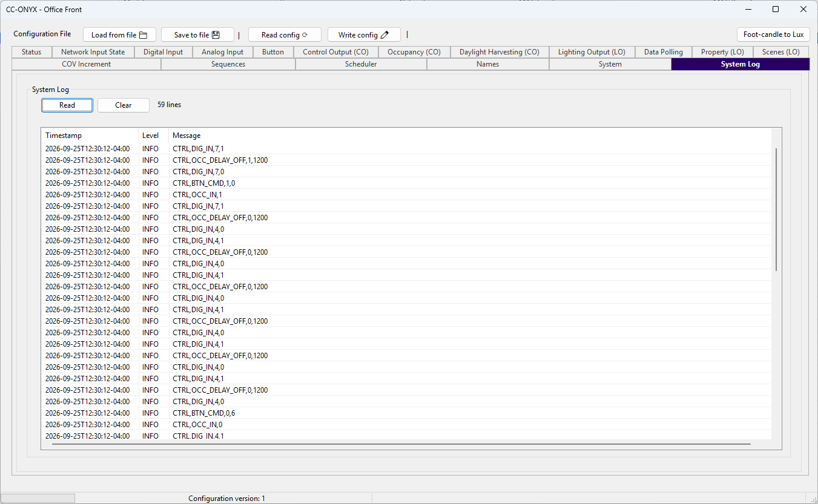Click Load from file button
This screenshot has width=818, height=504.
pos(119,35)
